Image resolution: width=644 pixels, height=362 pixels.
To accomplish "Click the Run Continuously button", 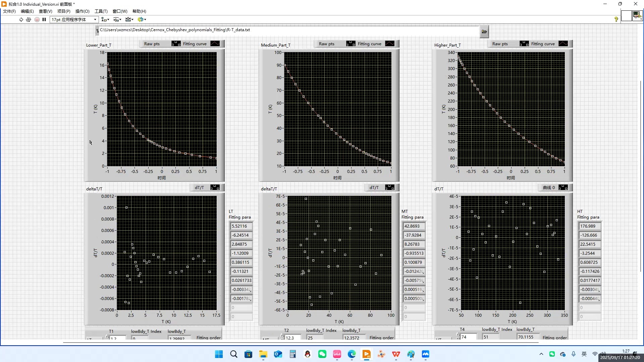I will [29, 19].
